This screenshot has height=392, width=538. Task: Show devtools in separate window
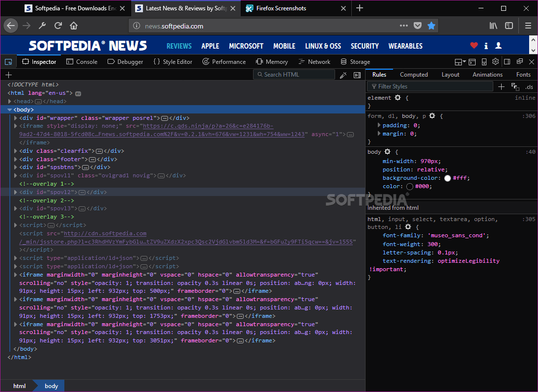tap(520, 62)
